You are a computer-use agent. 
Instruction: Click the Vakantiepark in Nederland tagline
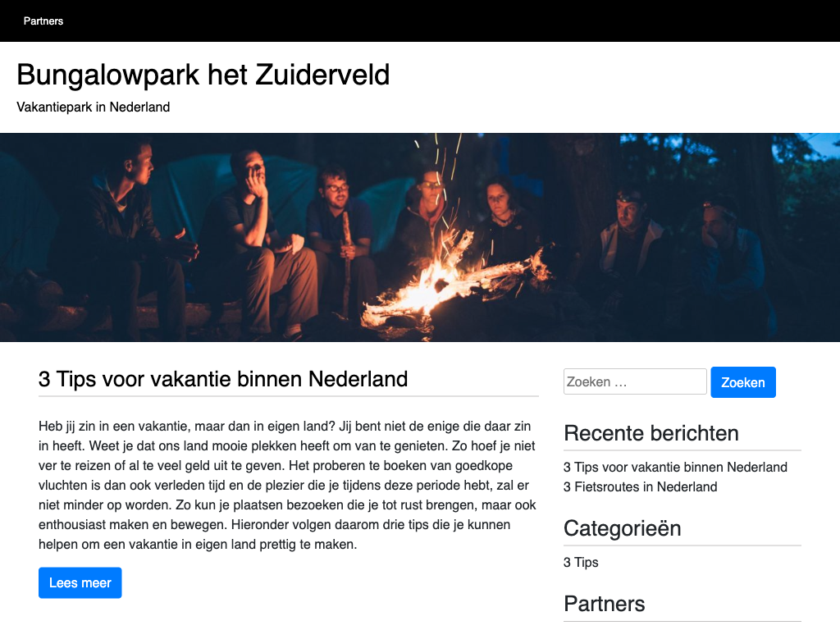[94, 107]
